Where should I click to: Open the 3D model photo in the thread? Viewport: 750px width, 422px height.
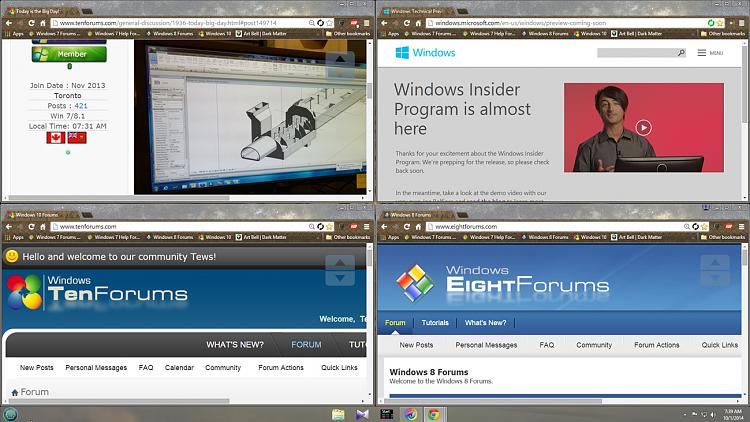(x=250, y=117)
